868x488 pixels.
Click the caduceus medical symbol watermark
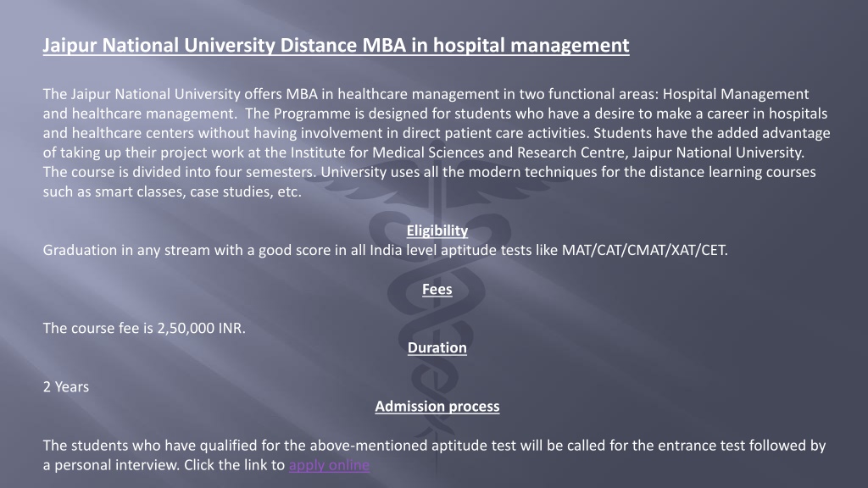click(x=437, y=310)
